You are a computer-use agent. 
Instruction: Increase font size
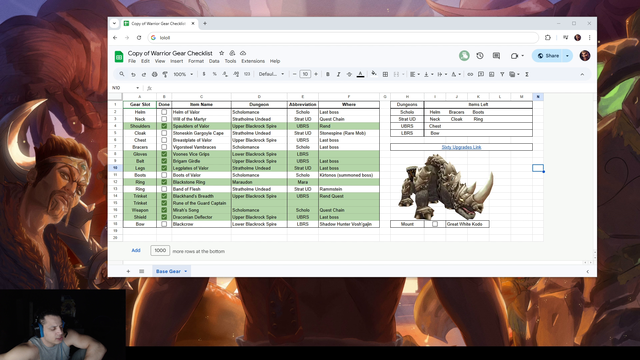point(316,74)
